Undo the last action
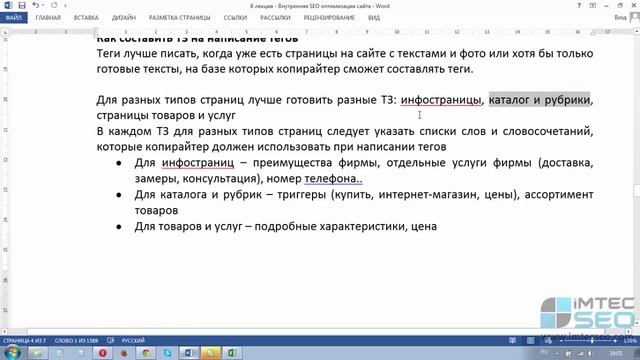640x360 pixels. pyautogui.click(x=36, y=5)
